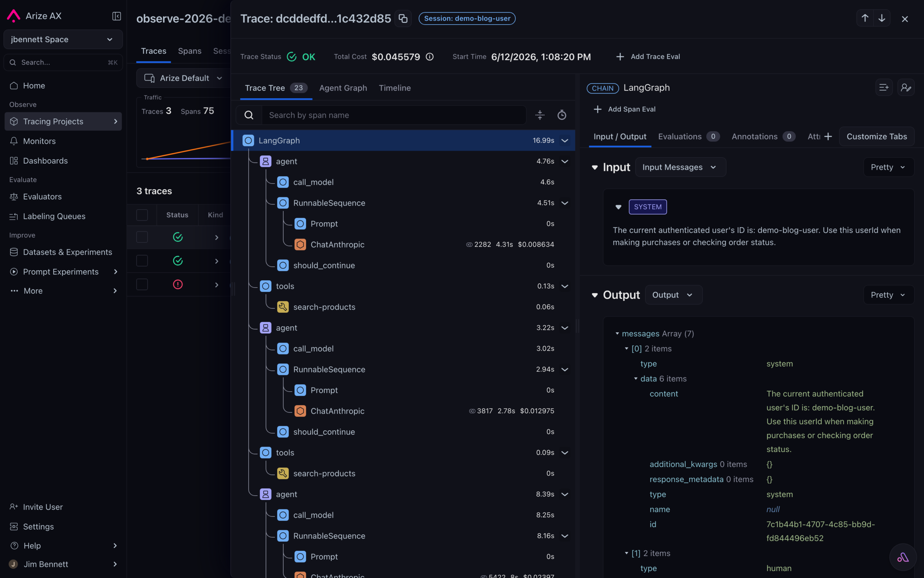Viewport: 924px width, 578px height.
Task: Click Add Span Eval
Action: click(624, 109)
